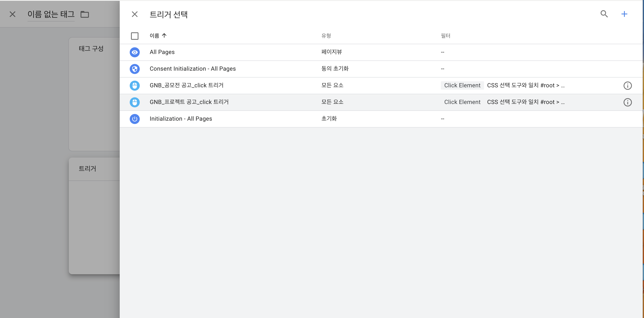Click the All Pages eye icon

coord(135,52)
